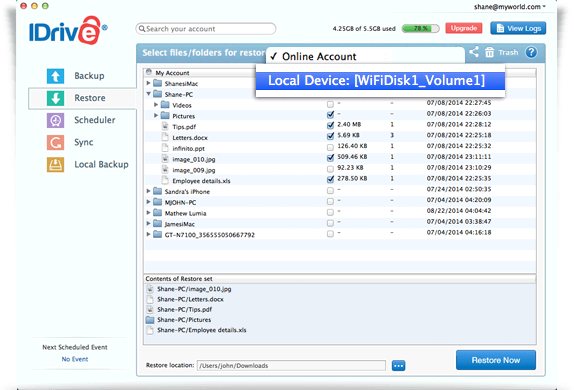Check the image_009.jpg checkbox
Image resolution: width=574 pixels, height=390 pixels.
(330, 169)
